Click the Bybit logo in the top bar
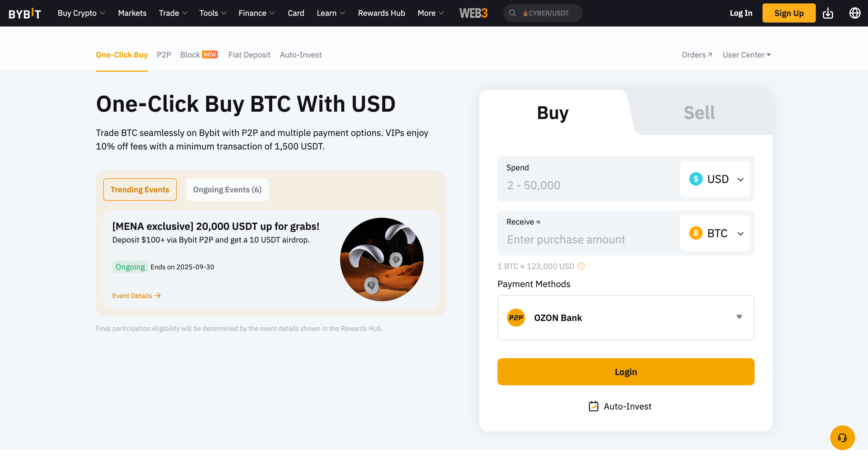 tap(25, 13)
